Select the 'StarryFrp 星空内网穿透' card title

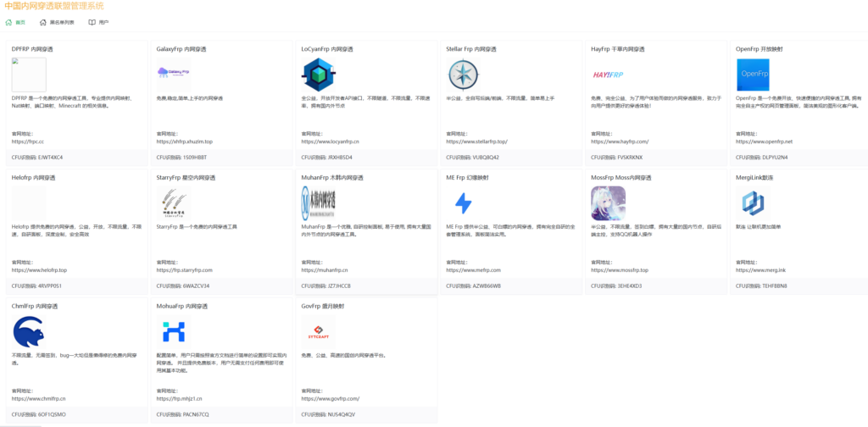pos(186,178)
